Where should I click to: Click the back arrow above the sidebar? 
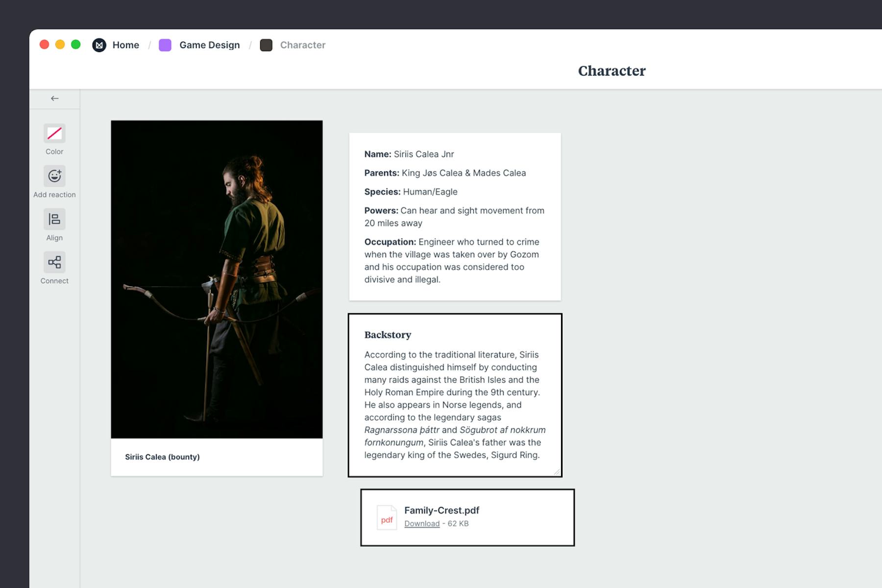tap(54, 98)
